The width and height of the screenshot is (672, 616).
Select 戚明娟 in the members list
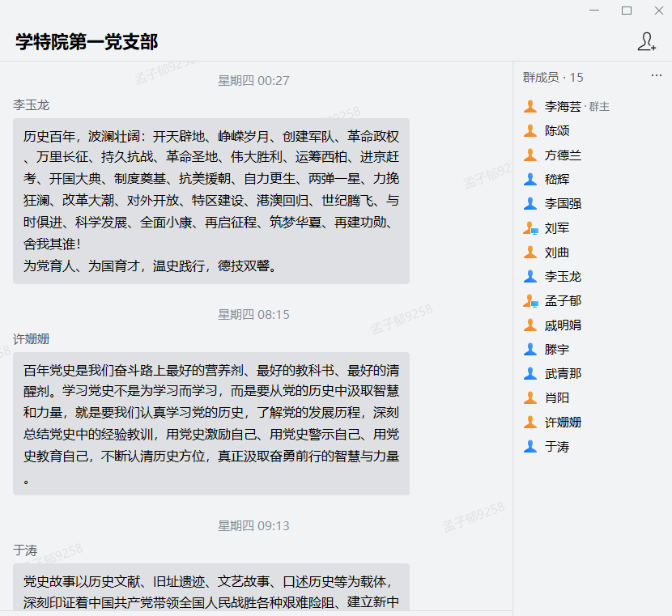tap(563, 325)
